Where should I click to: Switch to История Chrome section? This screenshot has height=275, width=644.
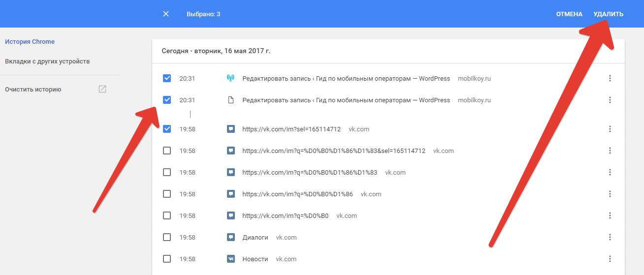coord(30,42)
